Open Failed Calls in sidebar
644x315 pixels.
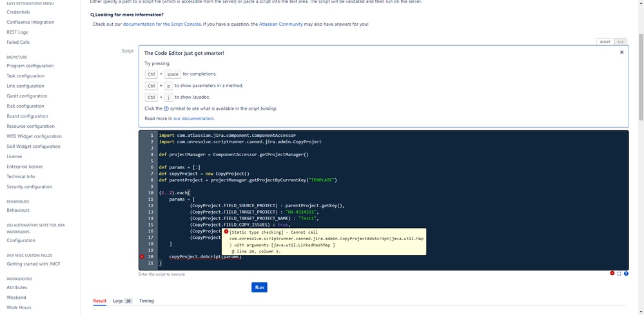point(18,43)
